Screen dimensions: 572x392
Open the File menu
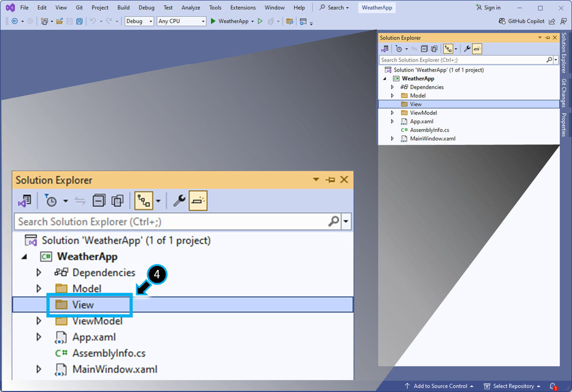pos(24,7)
